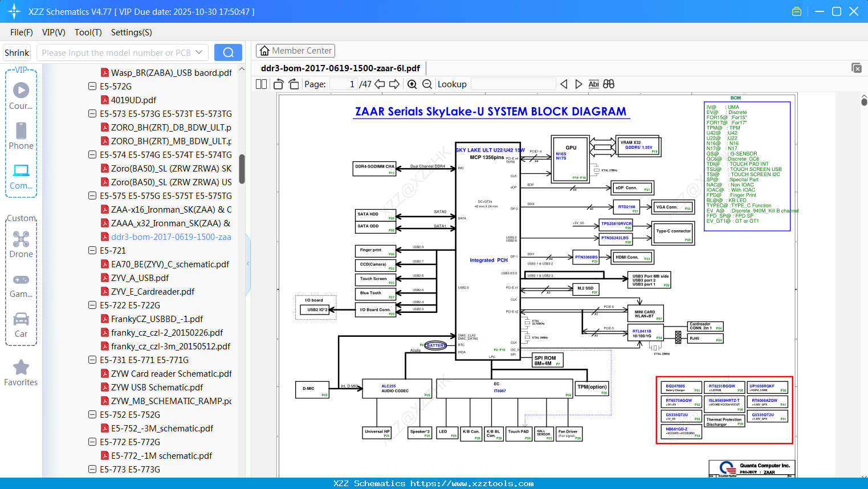Image resolution: width=868 pixels, height=489 pixels.
Task: Collapse the E5-575 E5-575G folder node
Action: click(92, 196)
